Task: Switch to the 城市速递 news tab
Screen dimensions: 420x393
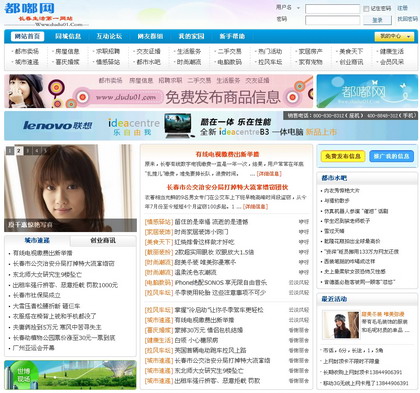Action: [x=37, y=240]
